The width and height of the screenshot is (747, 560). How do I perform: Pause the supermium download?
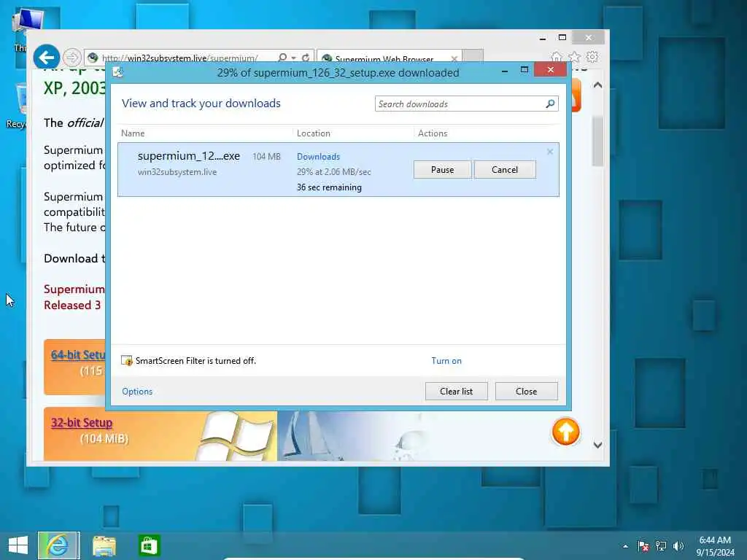442,169
